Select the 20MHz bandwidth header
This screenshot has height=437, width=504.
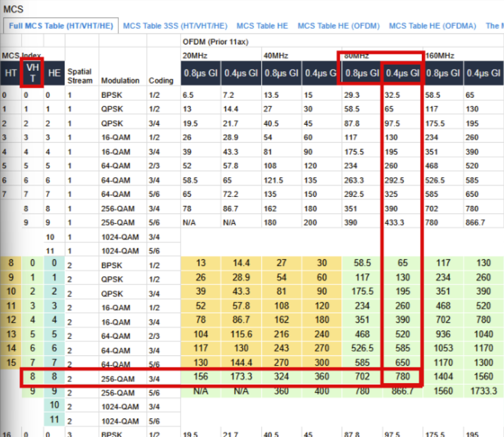click(x=194, y=56)
